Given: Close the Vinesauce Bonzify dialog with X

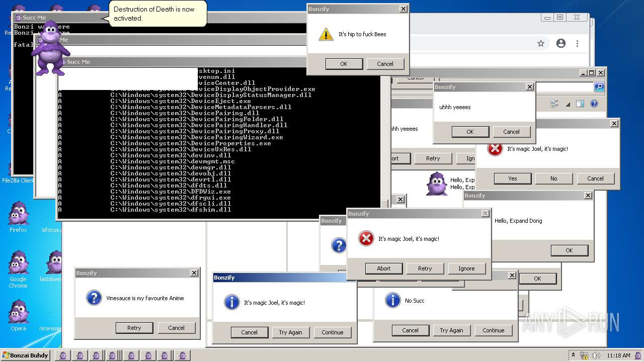Looking at the screenshot, I should tap(194, 273).
